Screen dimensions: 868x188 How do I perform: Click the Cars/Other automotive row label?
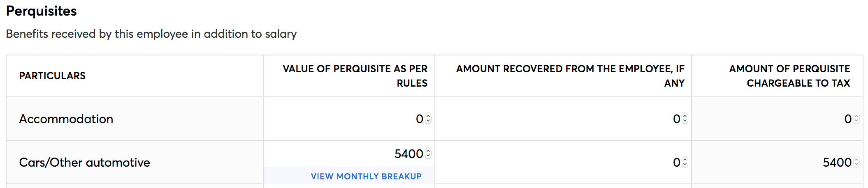tap(84, 163)
